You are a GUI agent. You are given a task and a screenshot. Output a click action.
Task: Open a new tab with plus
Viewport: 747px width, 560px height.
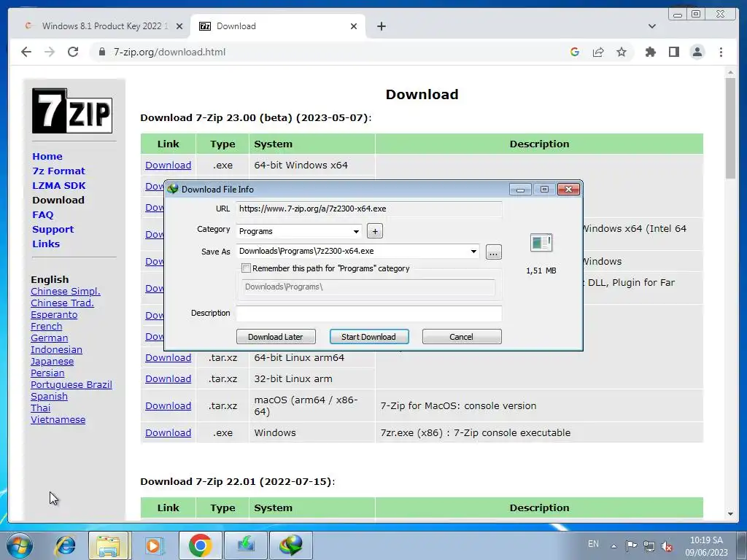pos(381,26)
